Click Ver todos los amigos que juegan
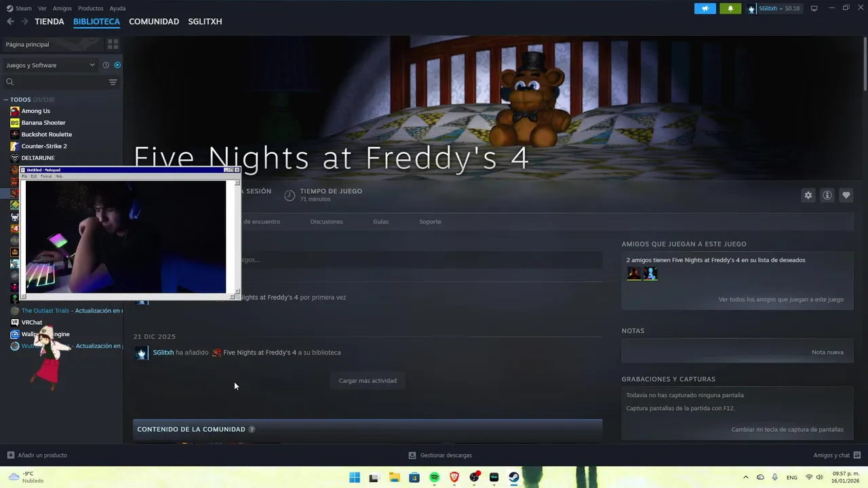 [781, 300]
